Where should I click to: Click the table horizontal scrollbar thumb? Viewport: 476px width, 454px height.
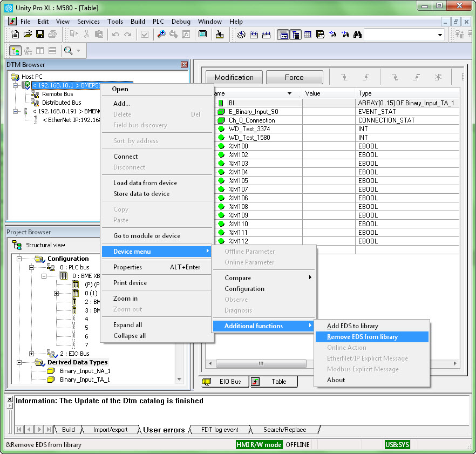261,363
